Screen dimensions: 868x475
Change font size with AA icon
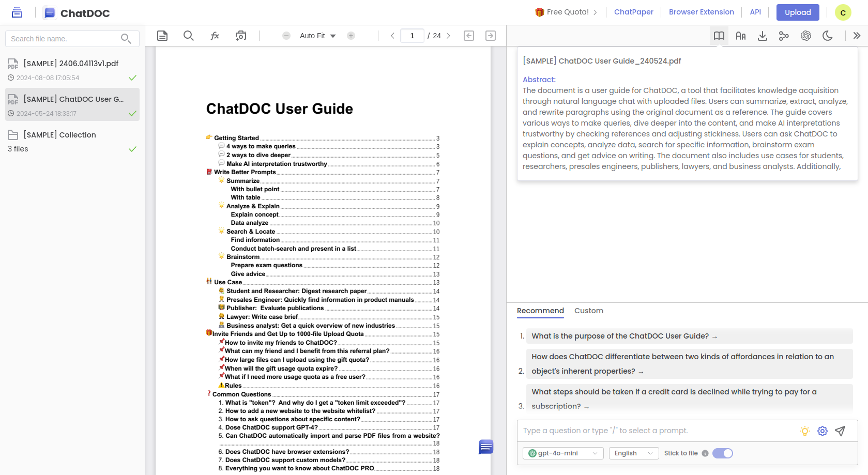741,36
